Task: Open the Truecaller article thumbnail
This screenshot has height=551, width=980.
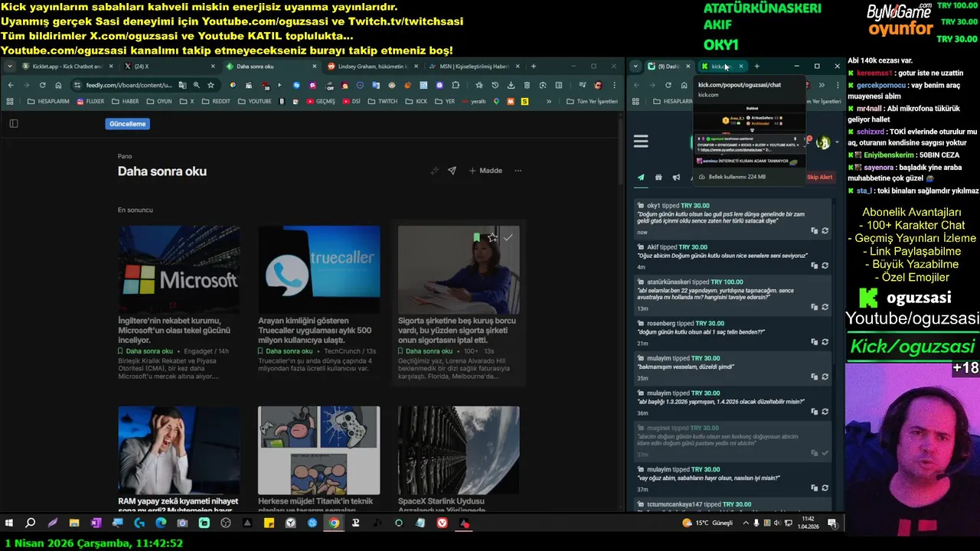Action: pyautogui.click(x=318, y=269)
